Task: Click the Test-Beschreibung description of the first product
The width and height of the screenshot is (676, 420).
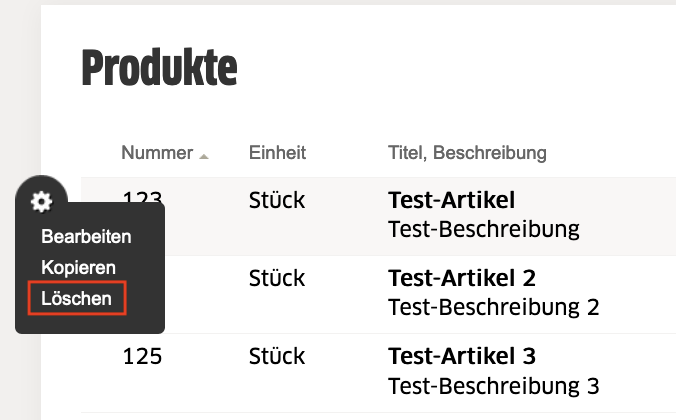Action: click(484, 229)
